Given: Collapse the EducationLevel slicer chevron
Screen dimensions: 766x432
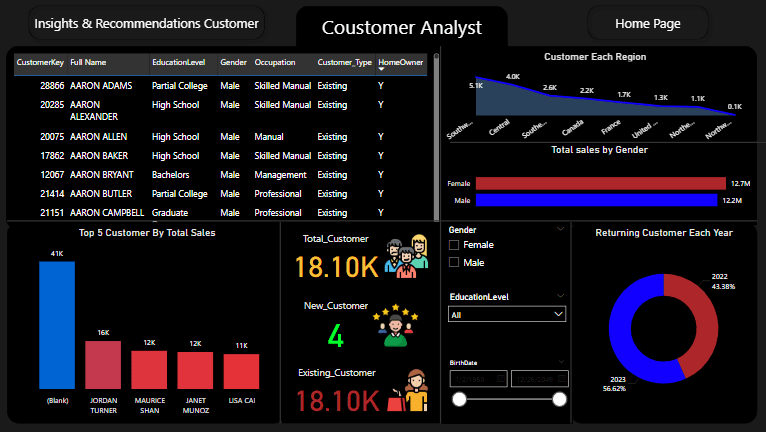Looking at the screenshot, I should point(559,296).
